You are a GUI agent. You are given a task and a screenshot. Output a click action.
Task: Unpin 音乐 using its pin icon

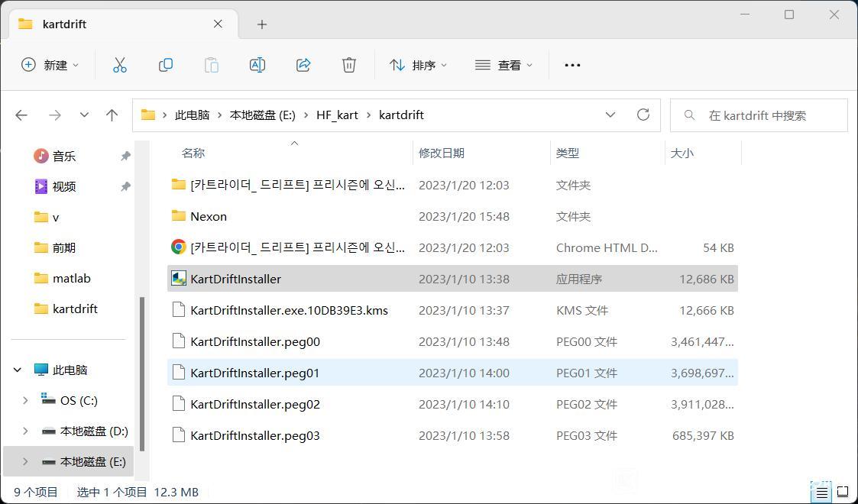click(x=125, y=157)
